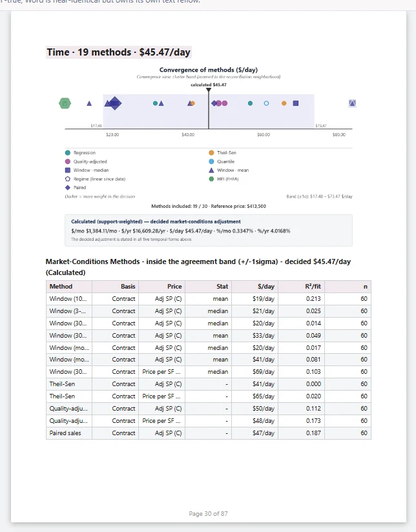Click the '$/mo $1,384.11/mo' values line

click(x=181, y=230)
